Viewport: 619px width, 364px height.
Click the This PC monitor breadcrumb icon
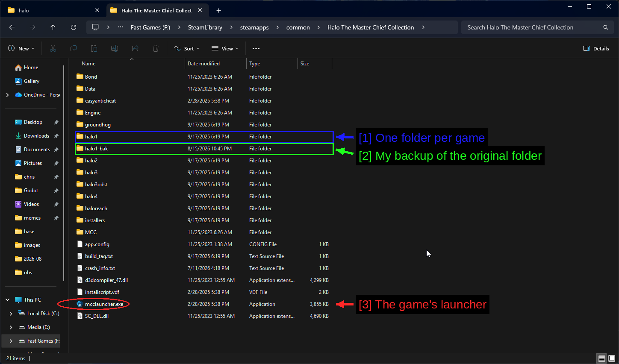(95, 27)
